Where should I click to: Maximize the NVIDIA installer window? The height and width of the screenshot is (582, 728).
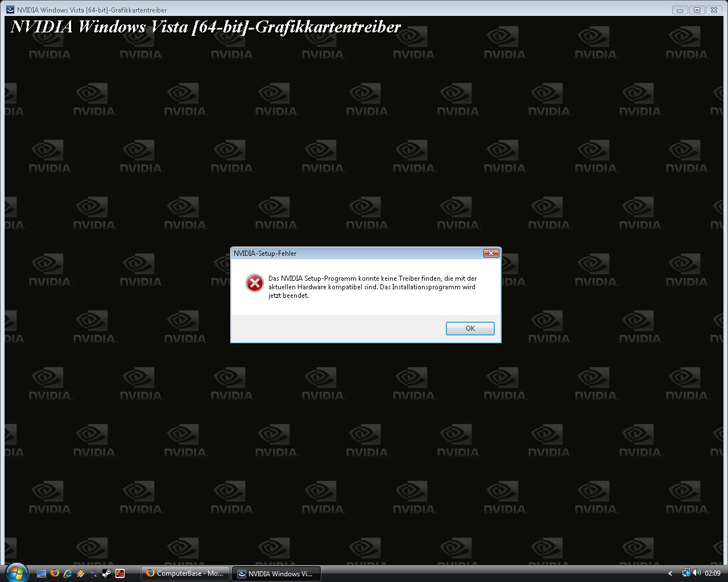point(697,10)
